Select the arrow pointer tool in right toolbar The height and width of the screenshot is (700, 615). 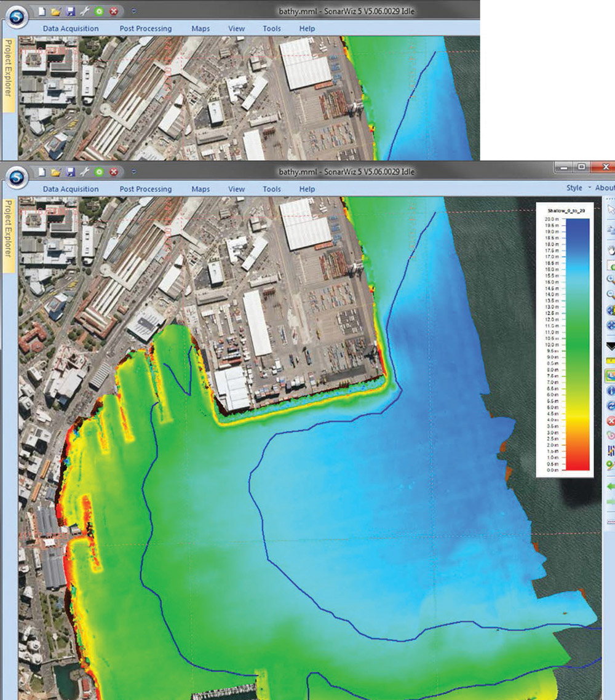tap(611, 210)
